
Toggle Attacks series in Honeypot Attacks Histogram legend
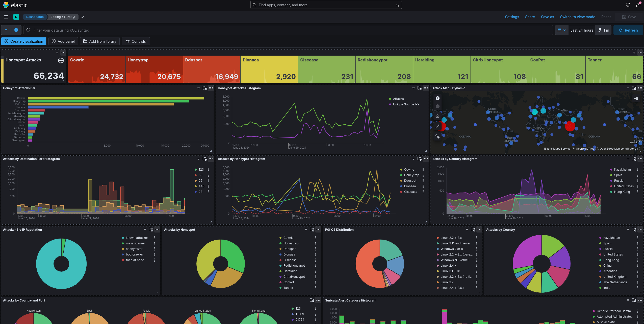[x=398, y=99]
